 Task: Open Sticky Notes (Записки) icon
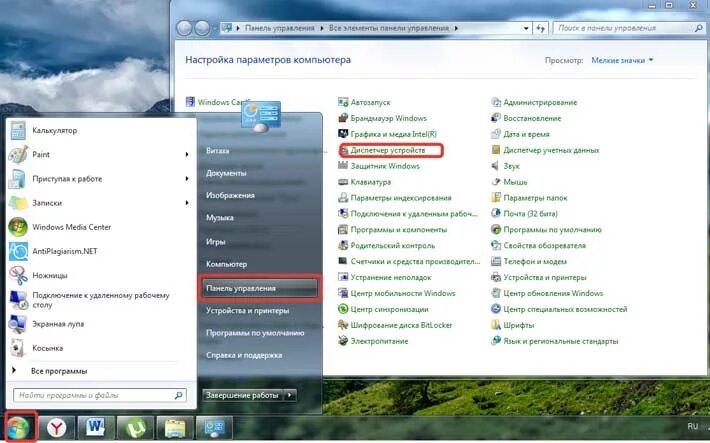(x=18, y=203)
